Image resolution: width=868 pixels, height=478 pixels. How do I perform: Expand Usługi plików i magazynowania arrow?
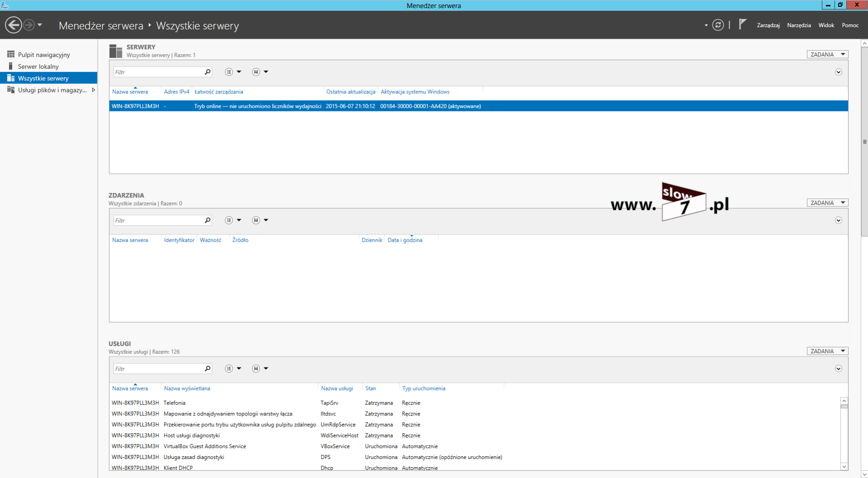click(x=93, y=90)
